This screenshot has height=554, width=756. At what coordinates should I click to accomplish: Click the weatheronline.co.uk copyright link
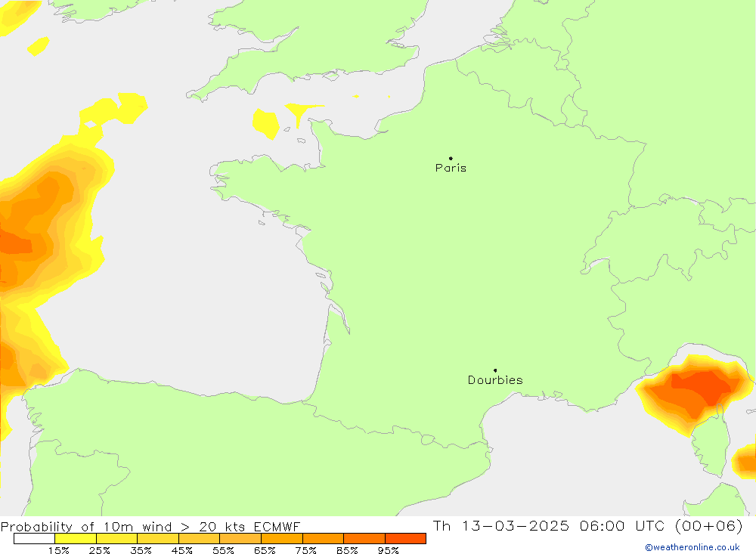tap(692, 547)
